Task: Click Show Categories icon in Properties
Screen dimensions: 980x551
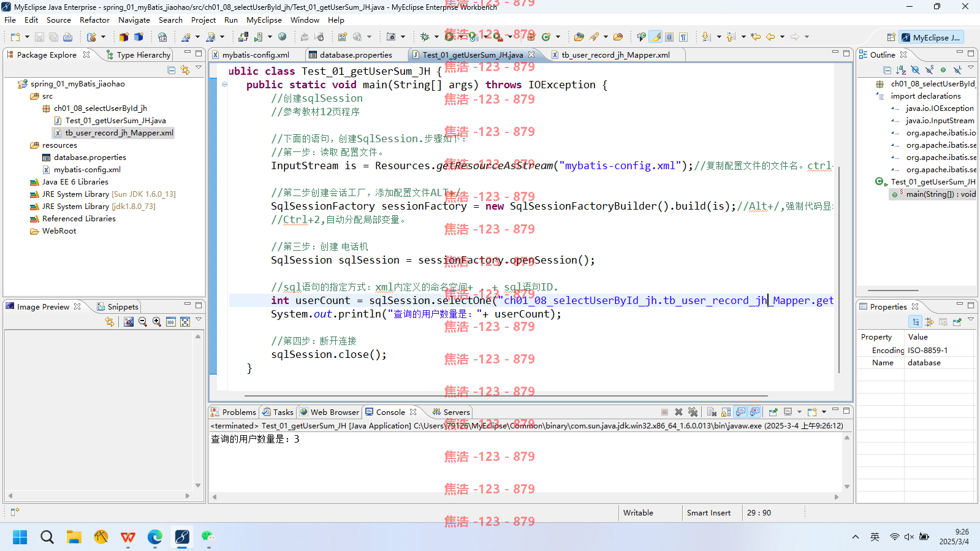Action: click(915, 322)
